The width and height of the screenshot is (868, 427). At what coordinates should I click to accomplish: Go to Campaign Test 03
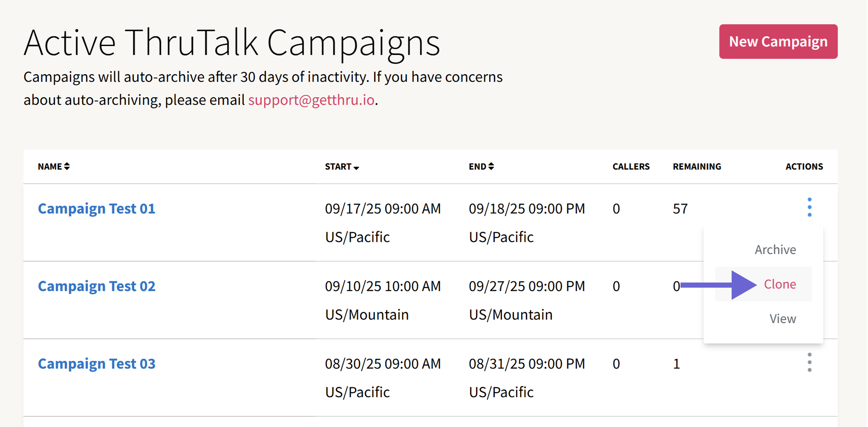[97, 364]
